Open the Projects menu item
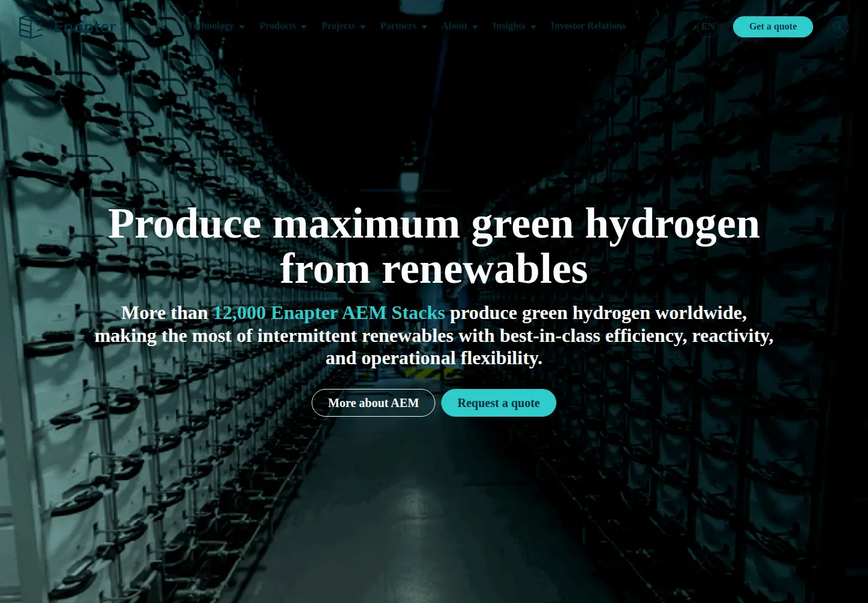Screen dimensions: 868x603 pos(338,26)
